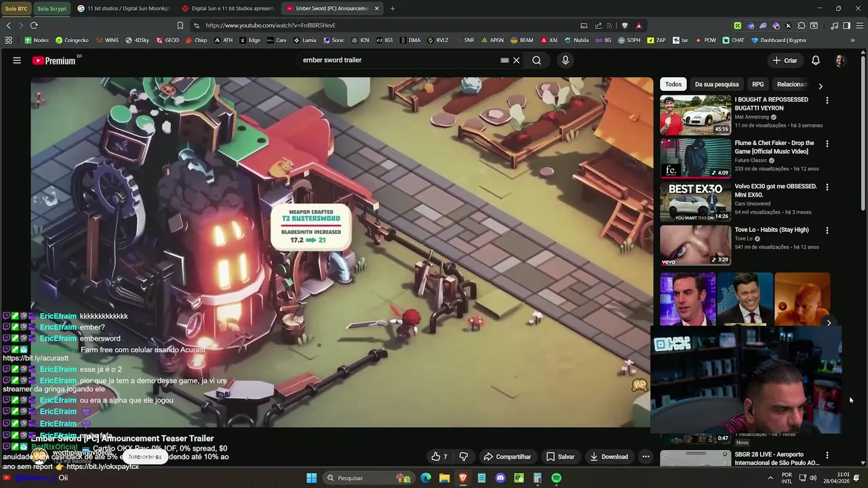Open the YouTube hamburger guide menu
Image resolution: width=868 pixels, height=488 pixels.
click(17, 60)
